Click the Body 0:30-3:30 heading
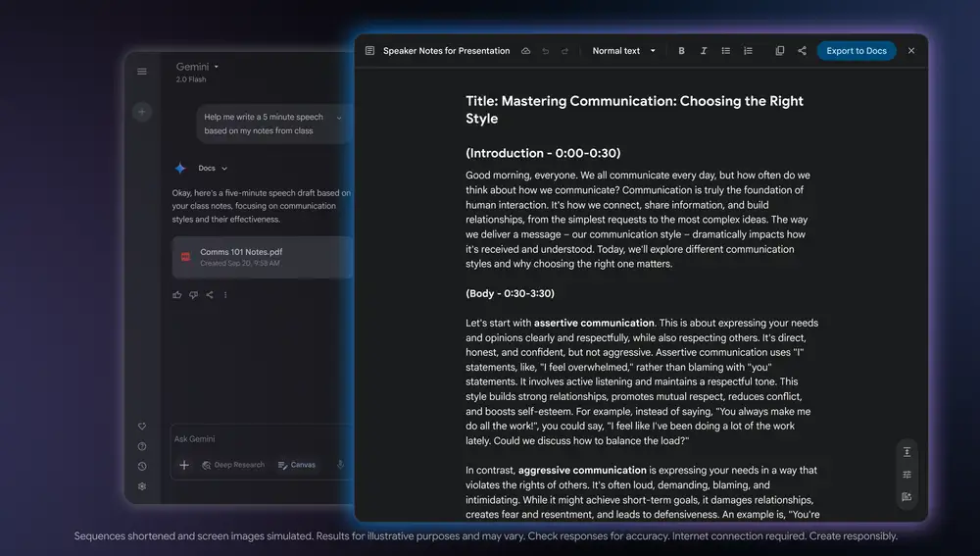 pyautogui.click(x=510, y=293)
